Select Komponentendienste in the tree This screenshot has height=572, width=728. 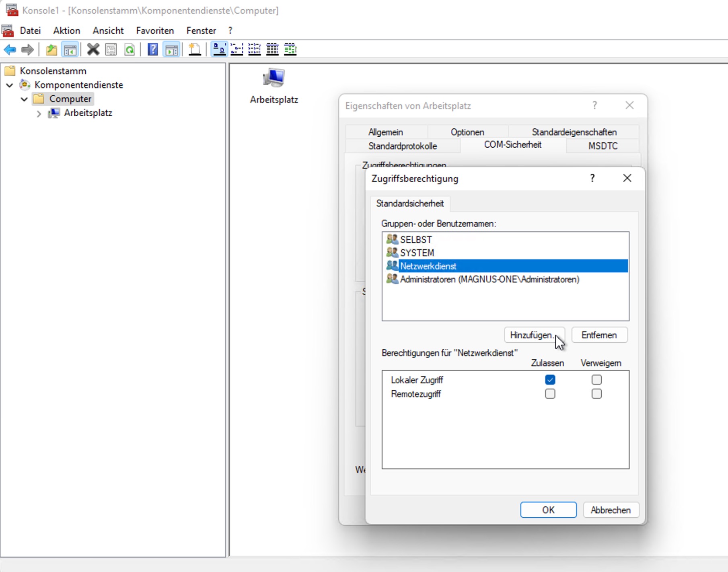tap(78, 85)
